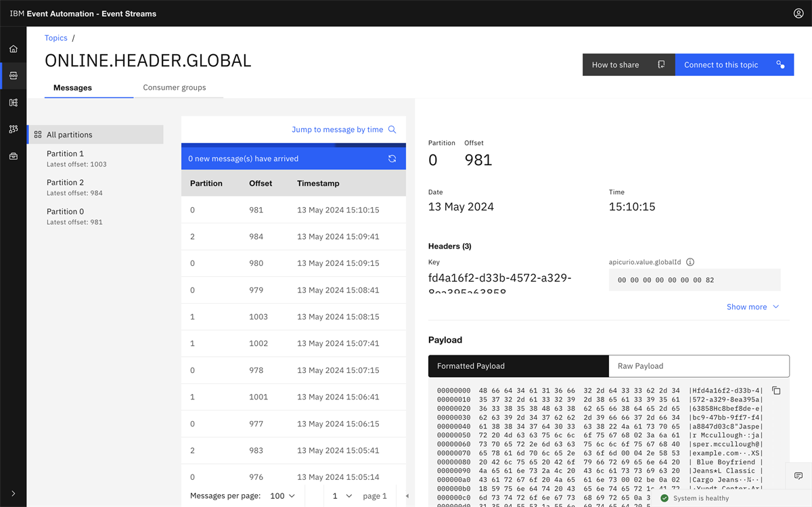Open the user profile icon

(798, 14)
